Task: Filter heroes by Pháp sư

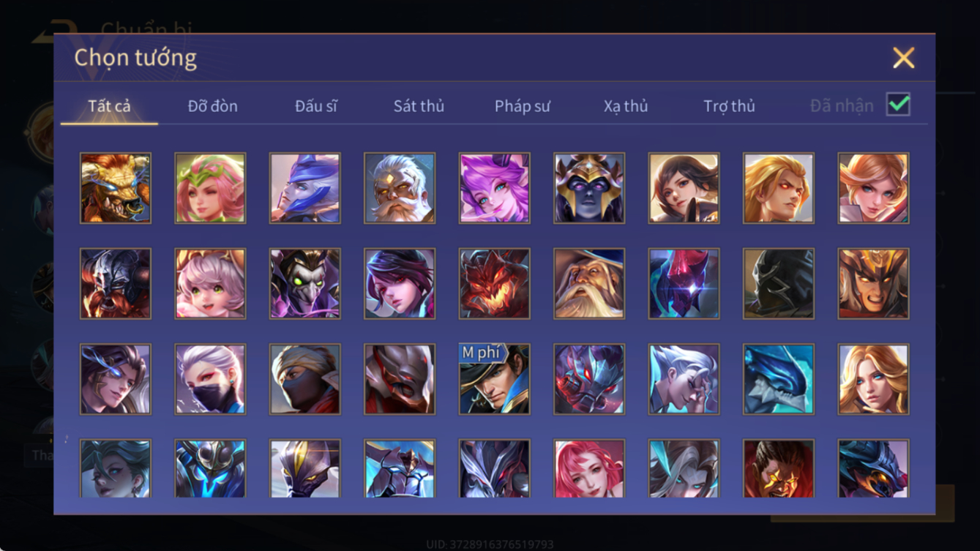Action: point(522,106)
